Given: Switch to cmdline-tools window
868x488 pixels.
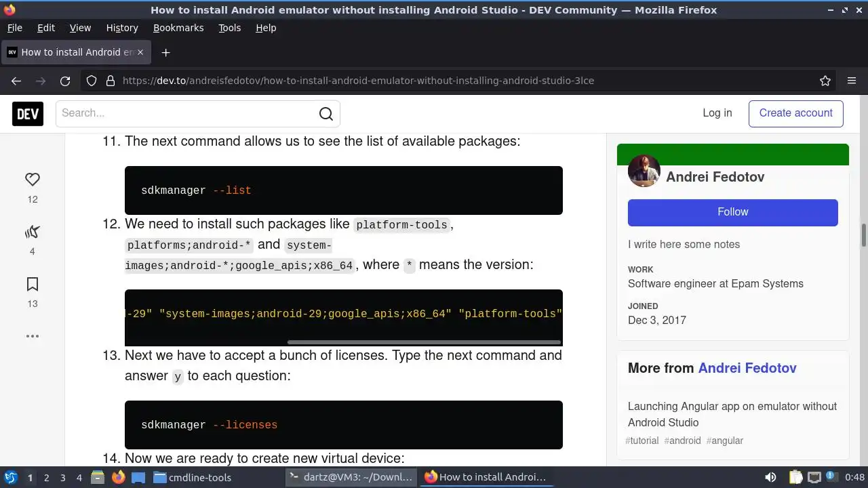Looking at the screenshot, I should click(x=193, y=477).
